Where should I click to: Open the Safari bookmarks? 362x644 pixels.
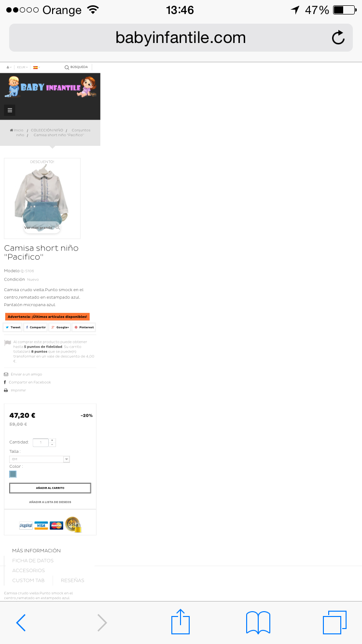[258, 623]
